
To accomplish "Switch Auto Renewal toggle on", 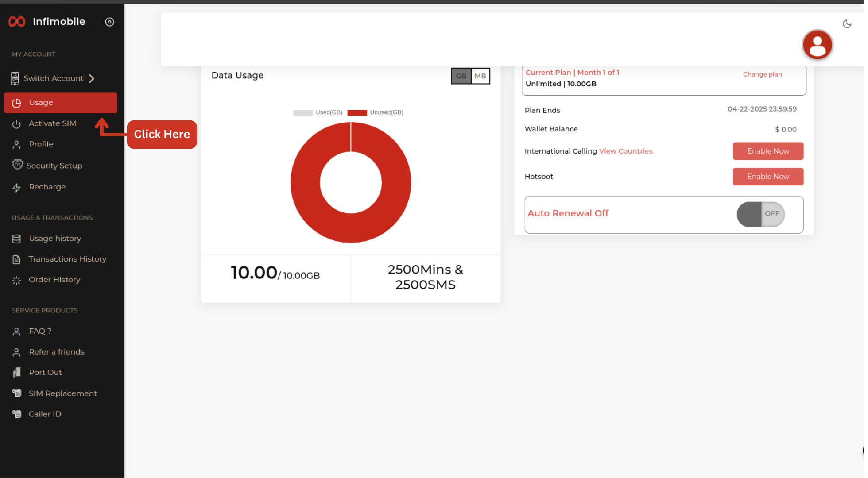I will click(x=760, y=214).
